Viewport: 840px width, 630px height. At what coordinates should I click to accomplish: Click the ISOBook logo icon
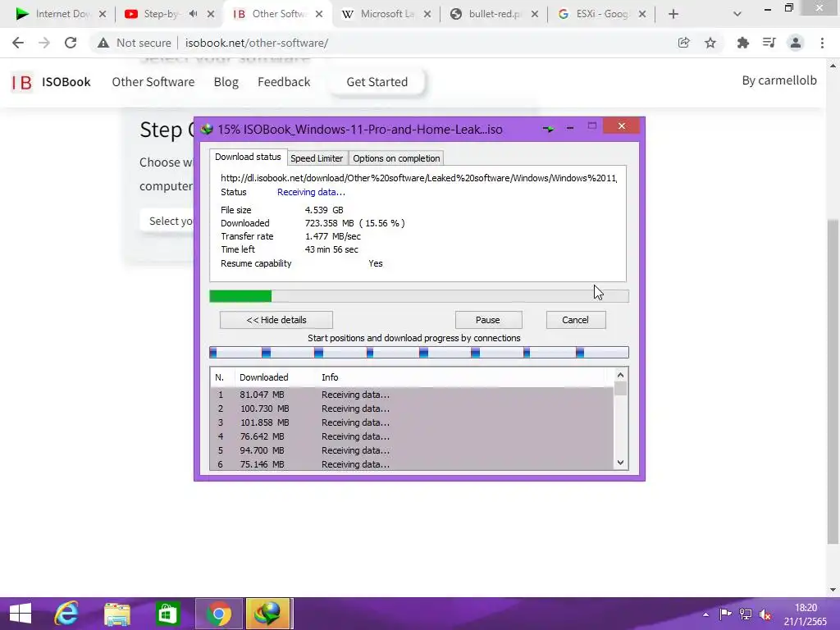pyautogui.click(x=22, y=82)
